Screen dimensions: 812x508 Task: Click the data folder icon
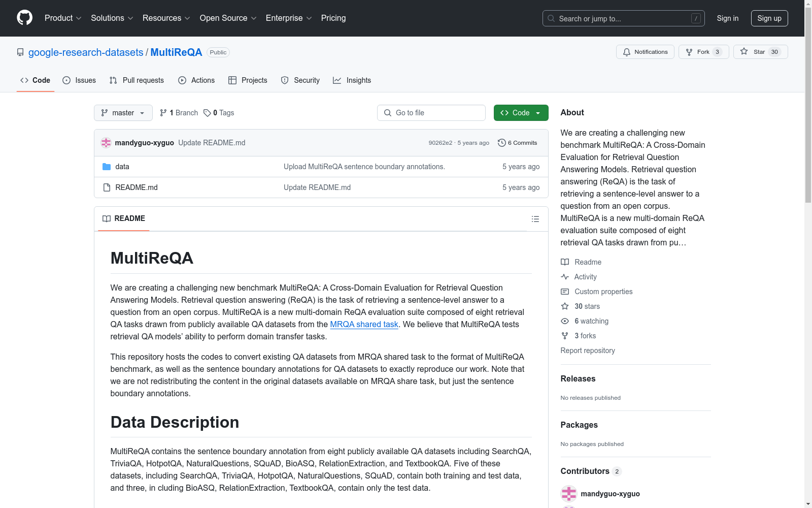pyautogui.click(x=107, y=167)
